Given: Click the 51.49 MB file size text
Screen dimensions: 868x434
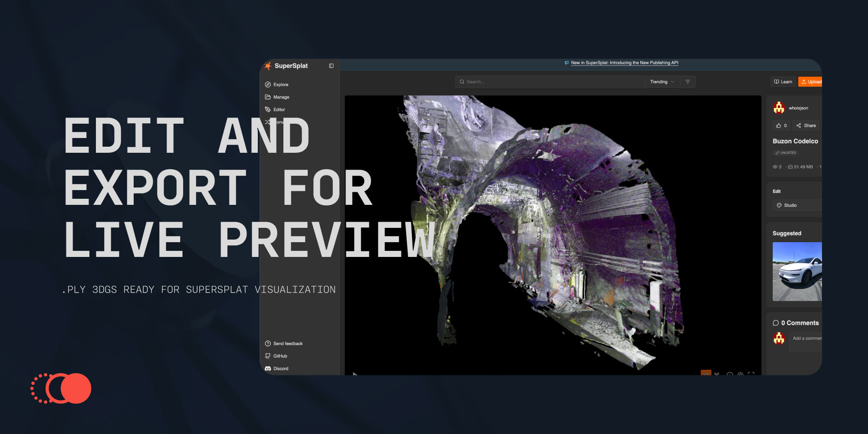Looking at the screenshot, I should click(803, 167).
